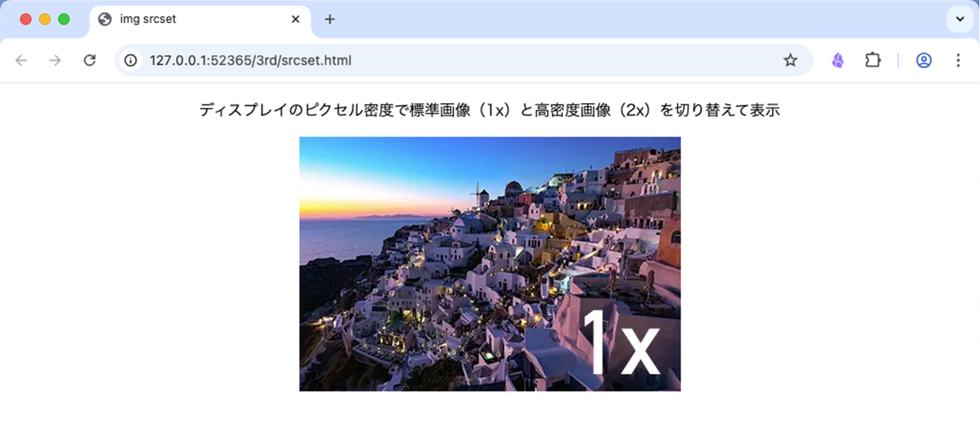The image size is (980, 421).
Task: Close the img srcset tab
Action: coord(296,20)
